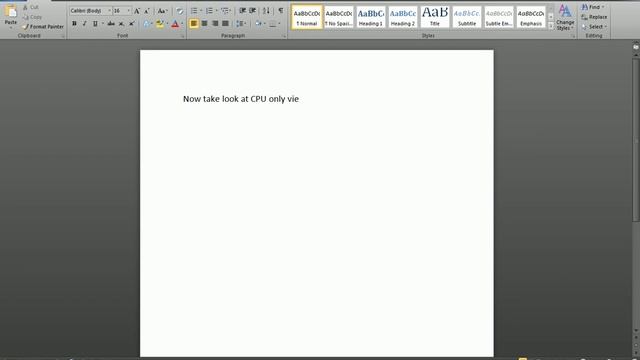640x360 pixels.
Task: Open the Change Case dropdown
Action: [x=162, y=11]
